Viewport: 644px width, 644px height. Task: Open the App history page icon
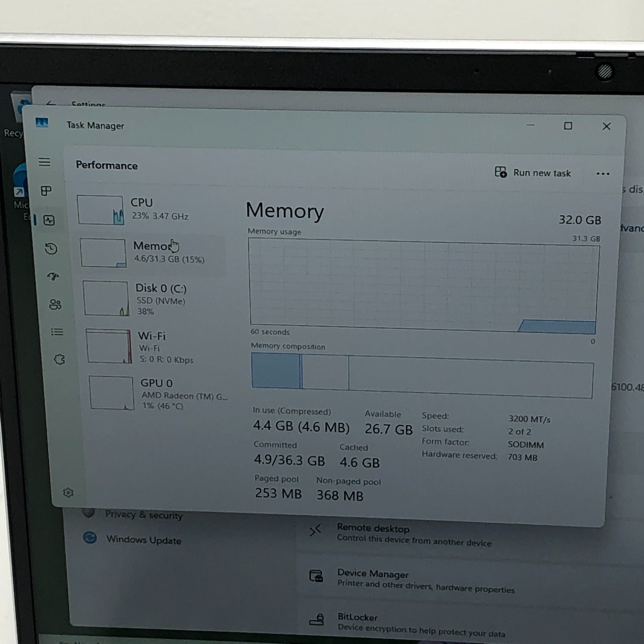pyautogui.click(x=51, y=249)
